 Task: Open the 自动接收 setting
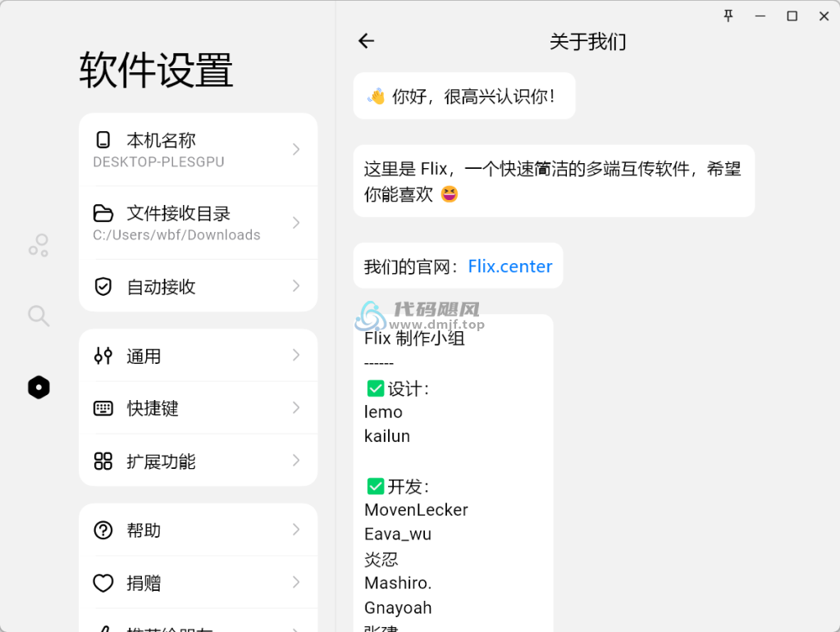point(199,286)
